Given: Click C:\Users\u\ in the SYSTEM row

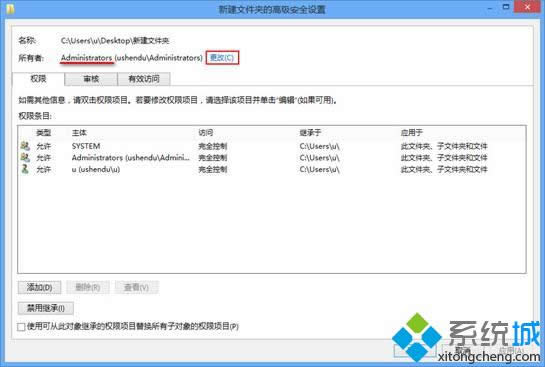Looking at the screenshot, I should coord(319,146).
